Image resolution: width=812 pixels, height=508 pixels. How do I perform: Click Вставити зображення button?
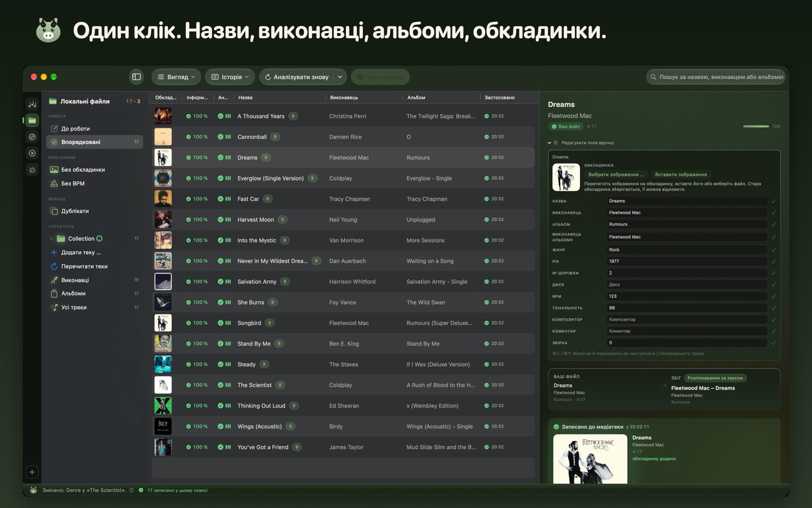[681, 174]
